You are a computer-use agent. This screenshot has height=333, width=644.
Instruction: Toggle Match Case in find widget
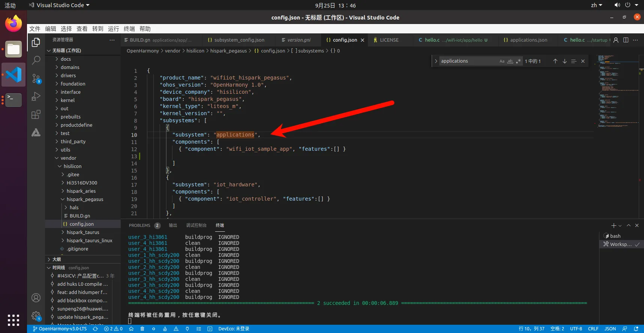point(502,61)
